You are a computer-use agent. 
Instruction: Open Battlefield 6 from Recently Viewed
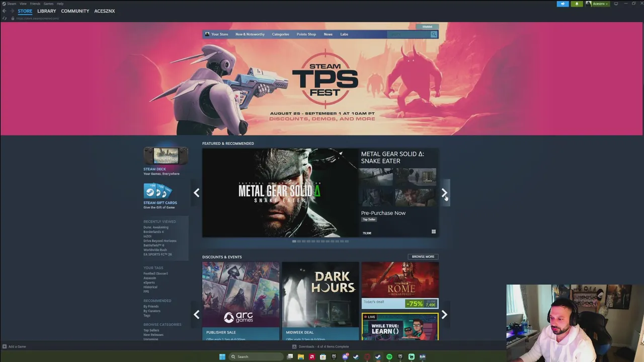point(153,245)
